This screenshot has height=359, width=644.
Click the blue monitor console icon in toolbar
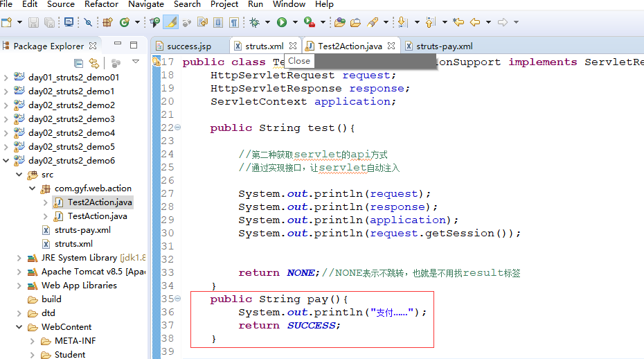[69, 22]
